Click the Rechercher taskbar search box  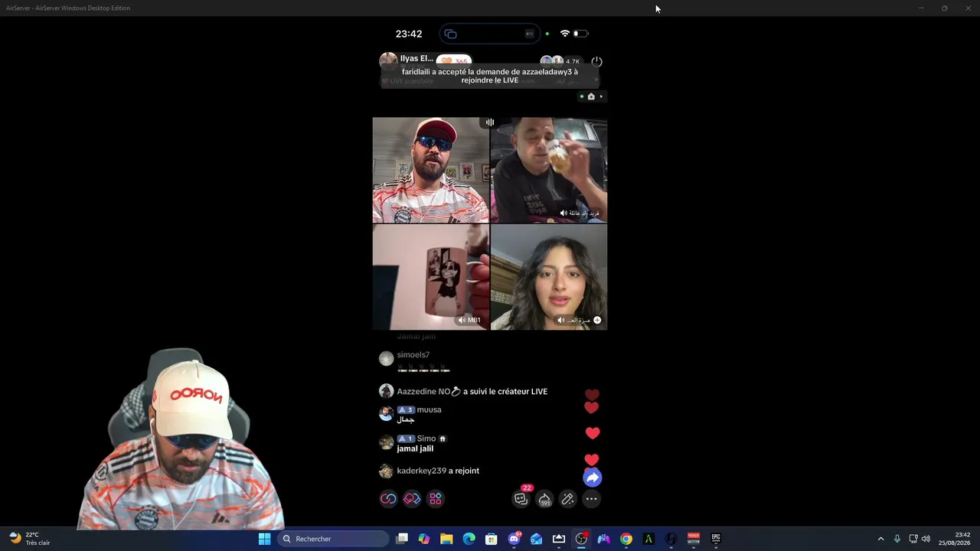[333, 539]
